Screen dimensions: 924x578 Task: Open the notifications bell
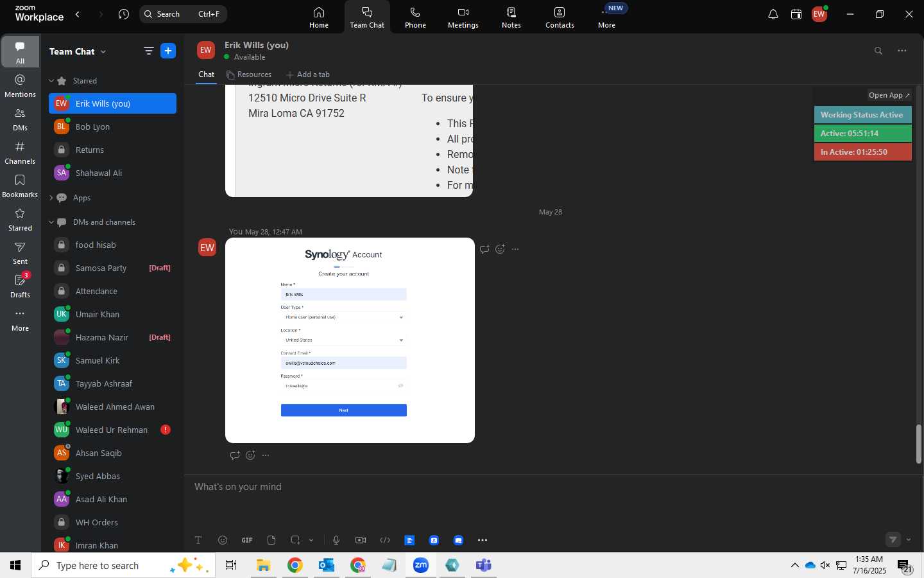point(773,14)
